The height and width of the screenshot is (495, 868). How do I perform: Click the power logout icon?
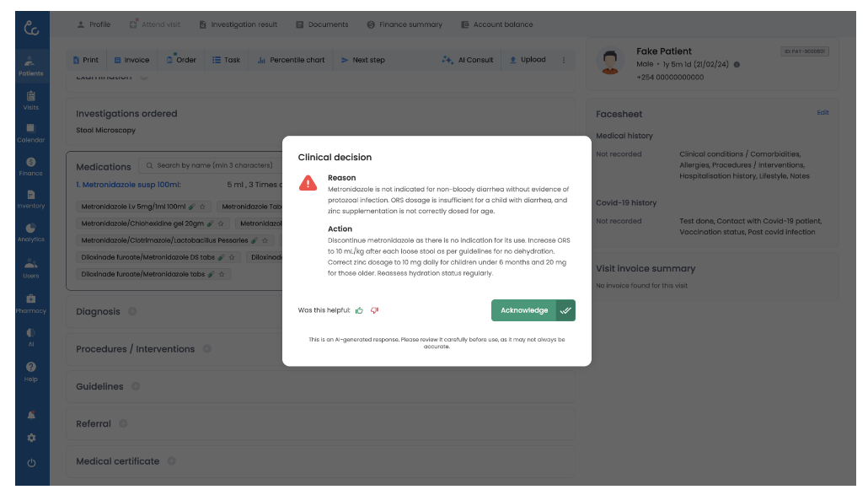[31, 463]
